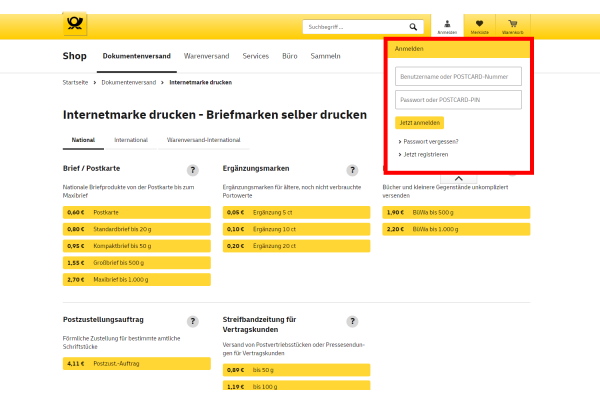Show help for Ergänzungsmarken
This screenshot has width=600, height=400.
click(x=352, y=170)
